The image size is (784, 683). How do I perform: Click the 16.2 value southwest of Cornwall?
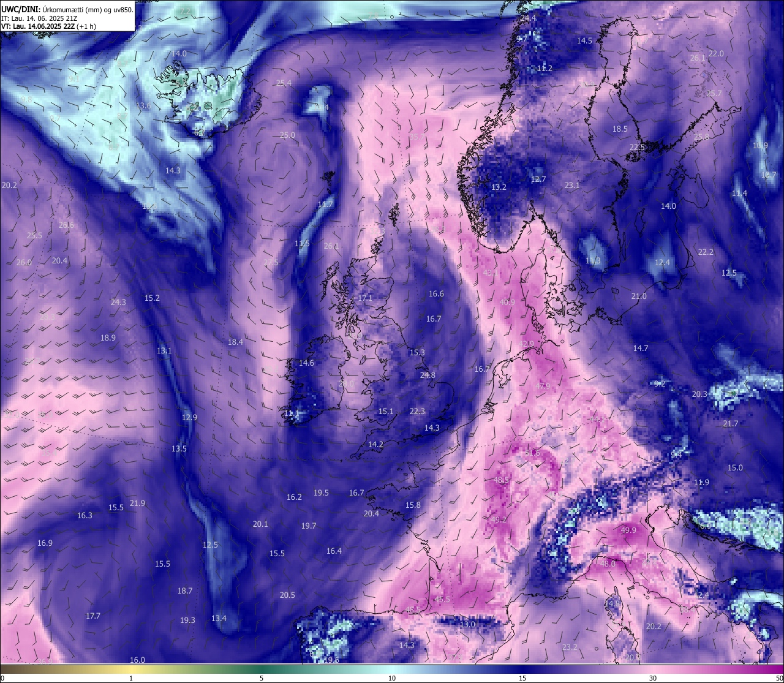(294, 497)
